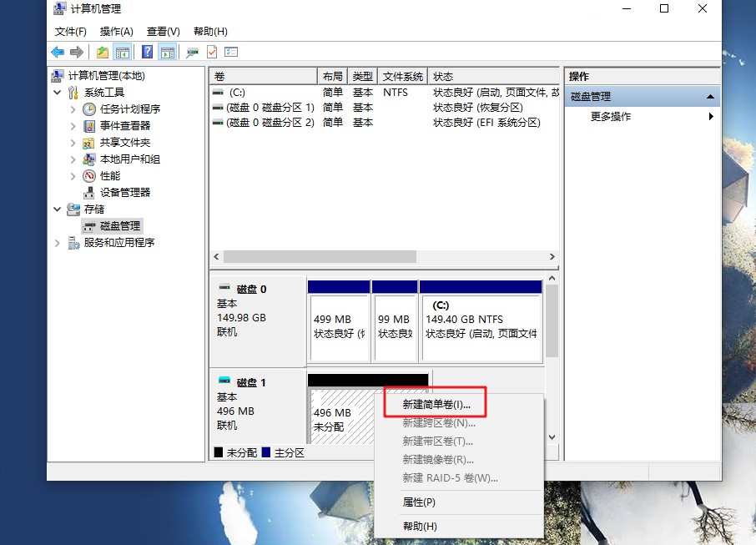Sort by the 文件系统 column header
This screenshot has height=545, width=756.
click(x=402, y=76)
